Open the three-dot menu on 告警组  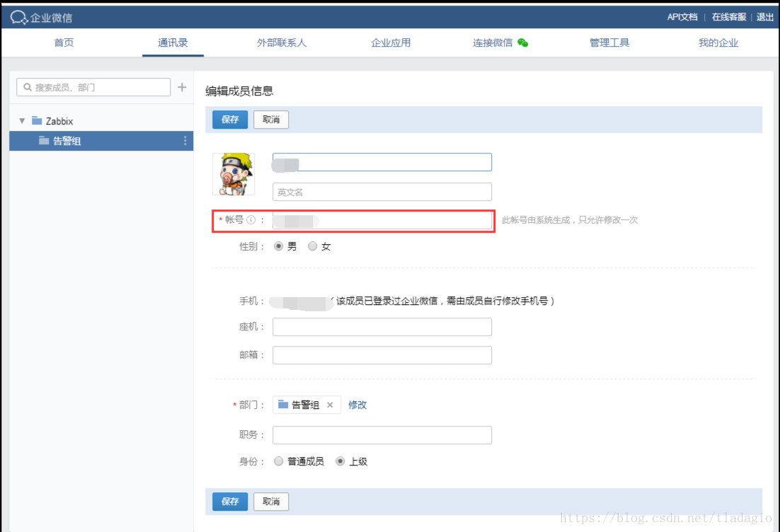(x=185, y=141)
